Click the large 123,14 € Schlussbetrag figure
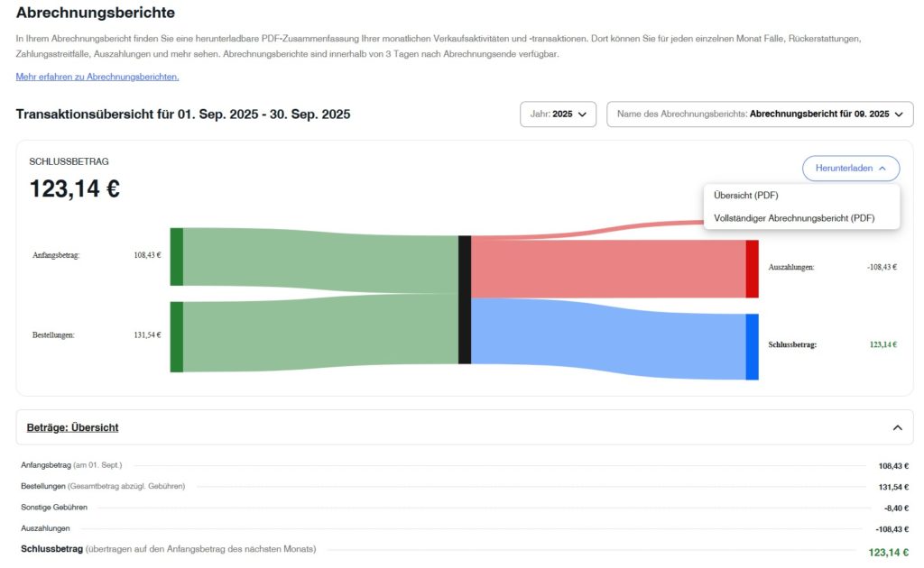Viewport: 924px width, 568px height. [75, 189]
